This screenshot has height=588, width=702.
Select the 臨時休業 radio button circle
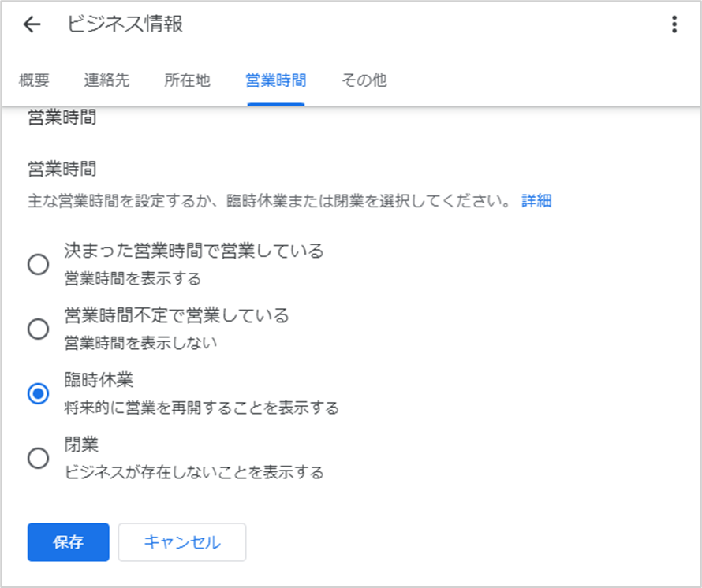tap(38, 393)
